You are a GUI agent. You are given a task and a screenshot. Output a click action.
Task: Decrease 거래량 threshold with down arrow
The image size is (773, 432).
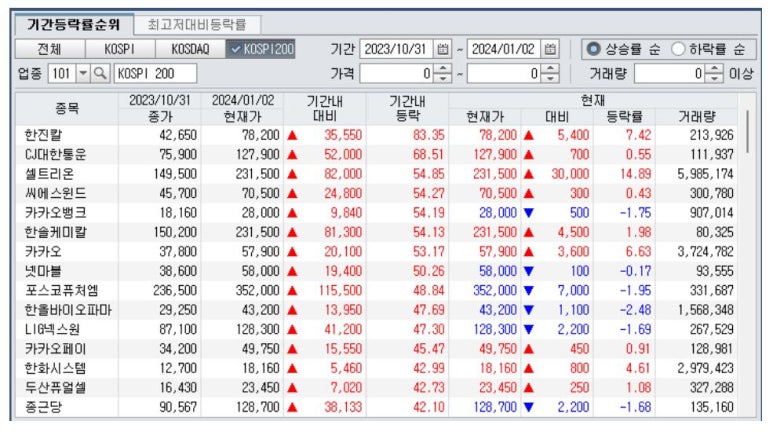pyautogui.click(x=714, y=78)
